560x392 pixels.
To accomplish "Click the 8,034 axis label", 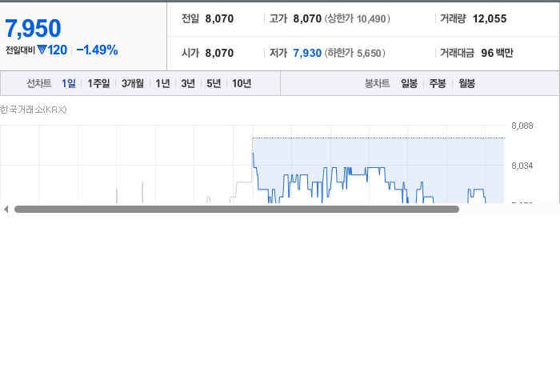I will coord(522,166).
